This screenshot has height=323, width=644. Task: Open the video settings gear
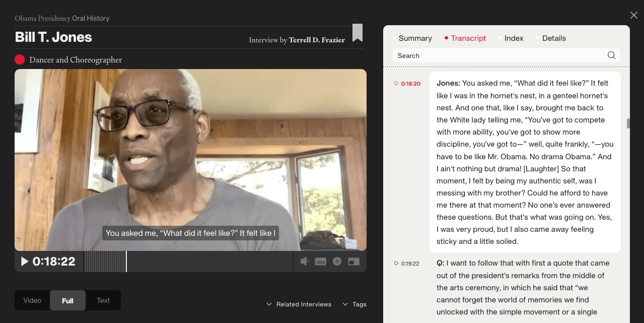tap(336, 262)
